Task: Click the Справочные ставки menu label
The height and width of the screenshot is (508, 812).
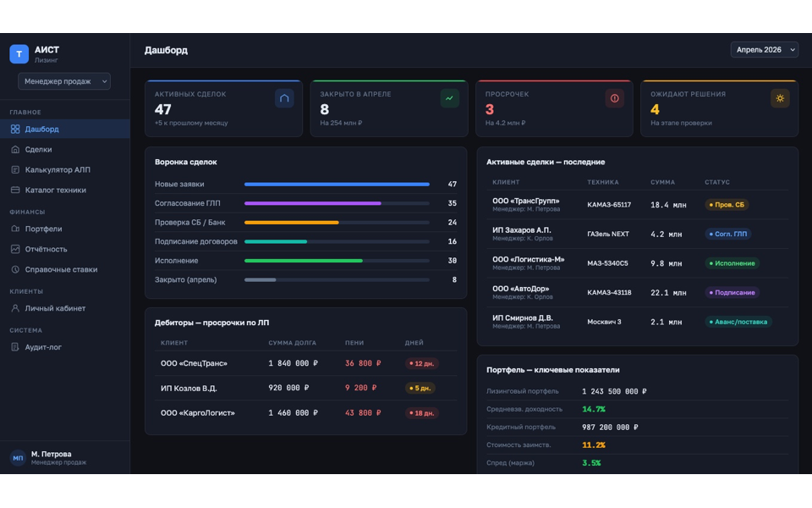Action: coord(61,269)
